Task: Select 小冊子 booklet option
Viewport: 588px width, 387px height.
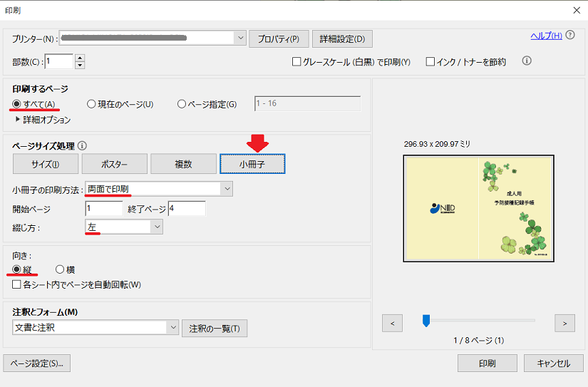Action: (252, 164)
